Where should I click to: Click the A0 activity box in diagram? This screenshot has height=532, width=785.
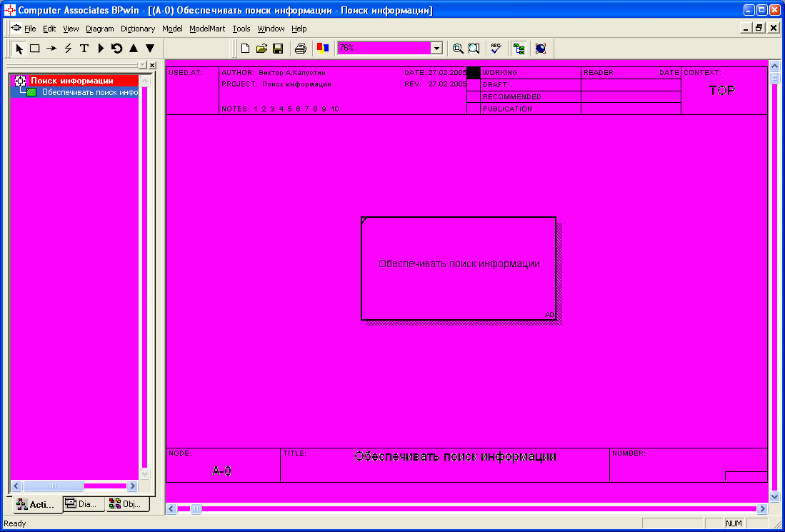tap(458, 268)
